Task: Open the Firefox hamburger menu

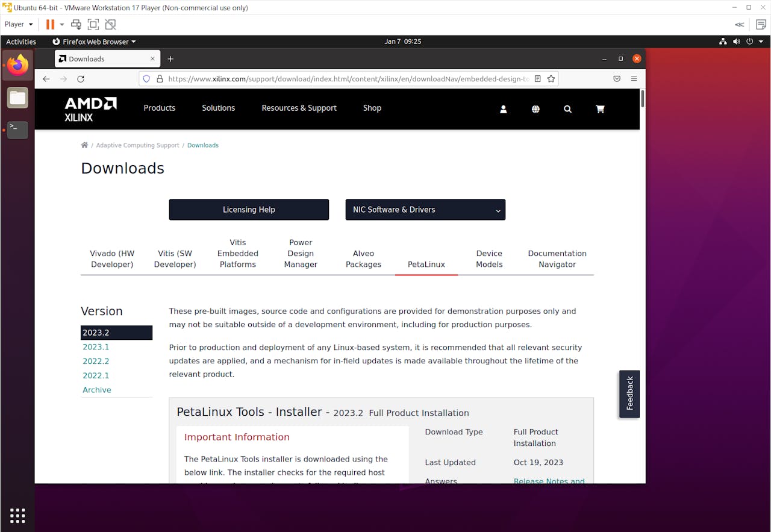Action: [634, 79]
